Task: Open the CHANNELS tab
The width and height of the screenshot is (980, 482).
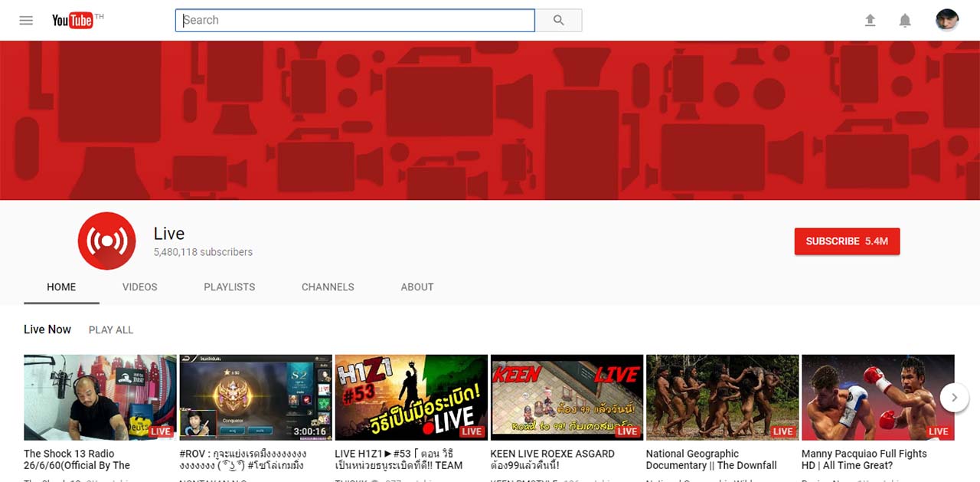Action: (328, 287)
